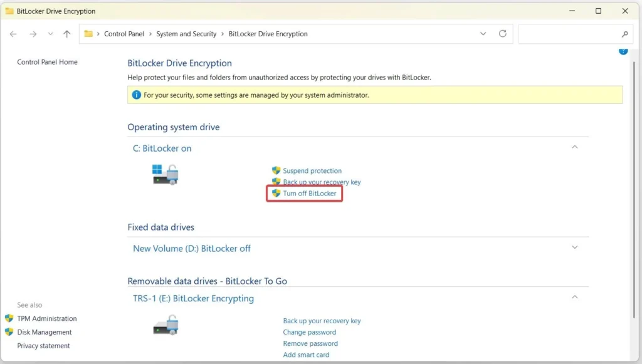The height and width of the screenshot is (364, 642).
Task: Click the Forward navigation arrow
Action: (x=33, y=34)
